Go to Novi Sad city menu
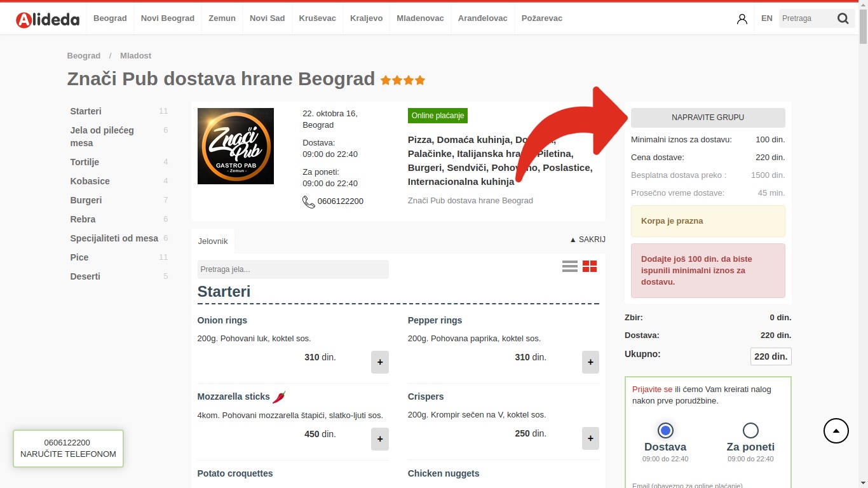This screenshot has width=868, height=488. click(x=267, y=18)
